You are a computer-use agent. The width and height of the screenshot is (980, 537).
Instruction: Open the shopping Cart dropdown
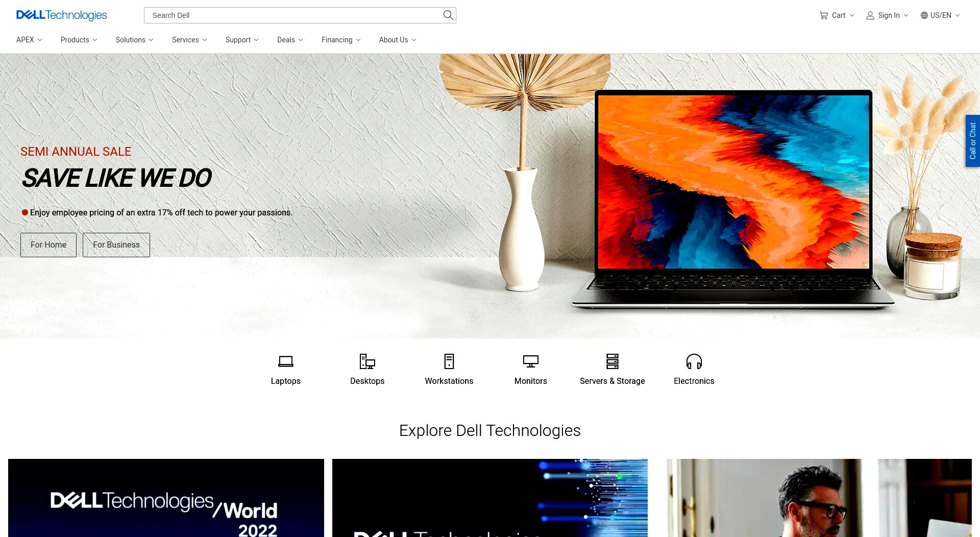click(837, 15)
